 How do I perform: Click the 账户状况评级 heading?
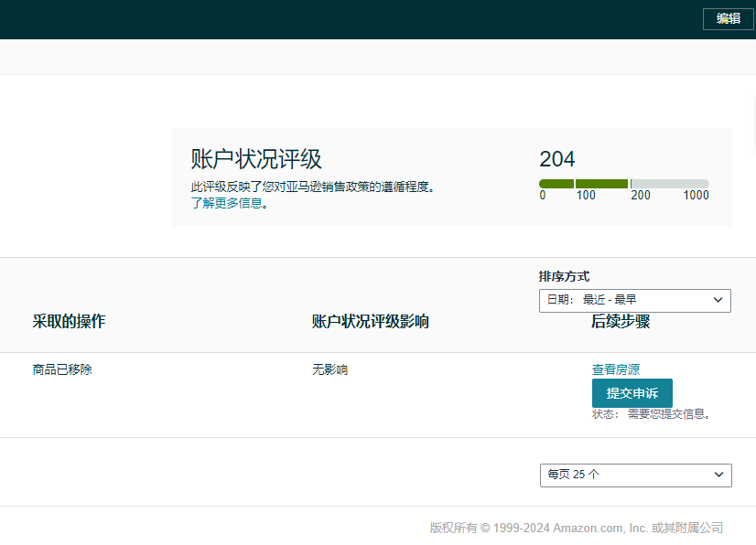coord(256,159)
